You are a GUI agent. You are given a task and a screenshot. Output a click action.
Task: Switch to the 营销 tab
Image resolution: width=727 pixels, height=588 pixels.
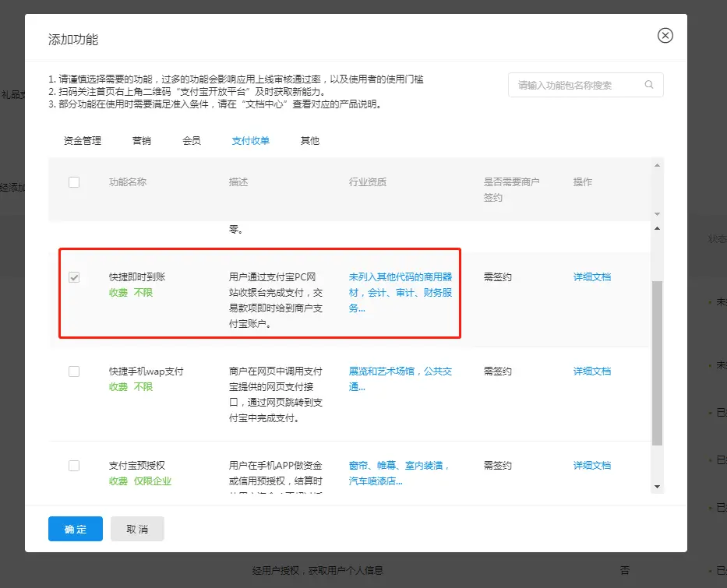(x=141, y=141)
